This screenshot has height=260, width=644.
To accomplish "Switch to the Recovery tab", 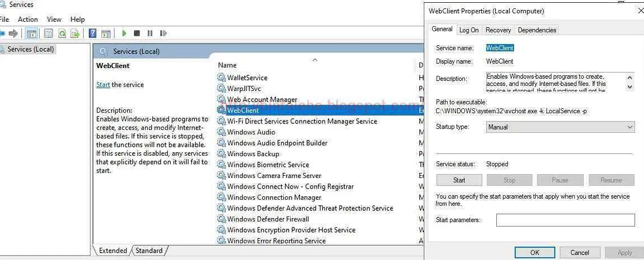I will tap(498, 30).
